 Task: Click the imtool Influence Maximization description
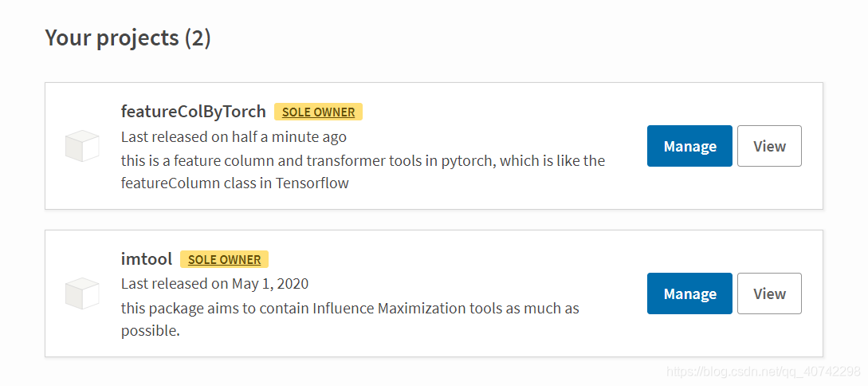click(350, 308)
